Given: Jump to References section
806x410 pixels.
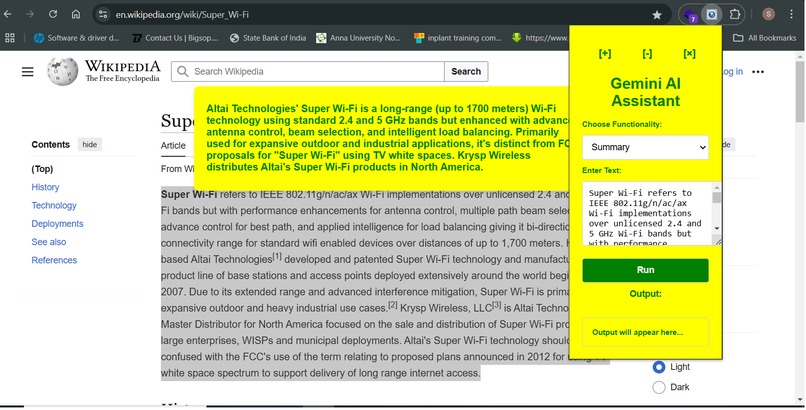Looking at the screenshot, I should [54, 260].
